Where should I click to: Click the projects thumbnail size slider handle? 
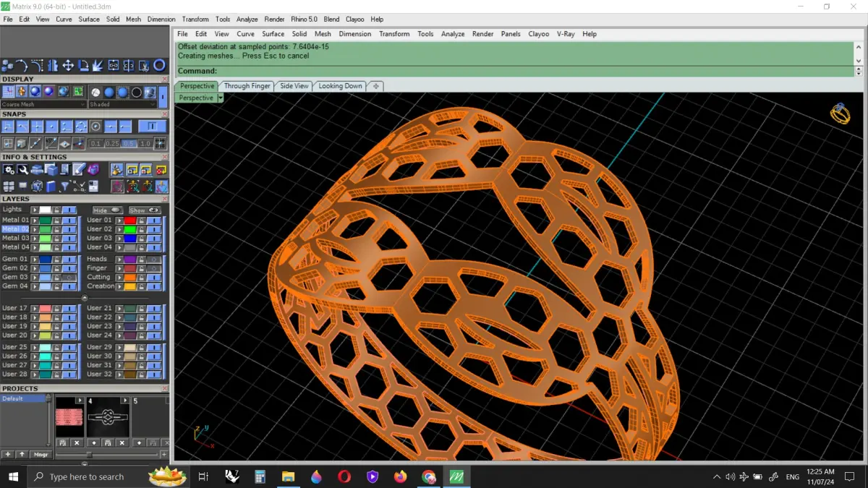(x=89, y=455)
